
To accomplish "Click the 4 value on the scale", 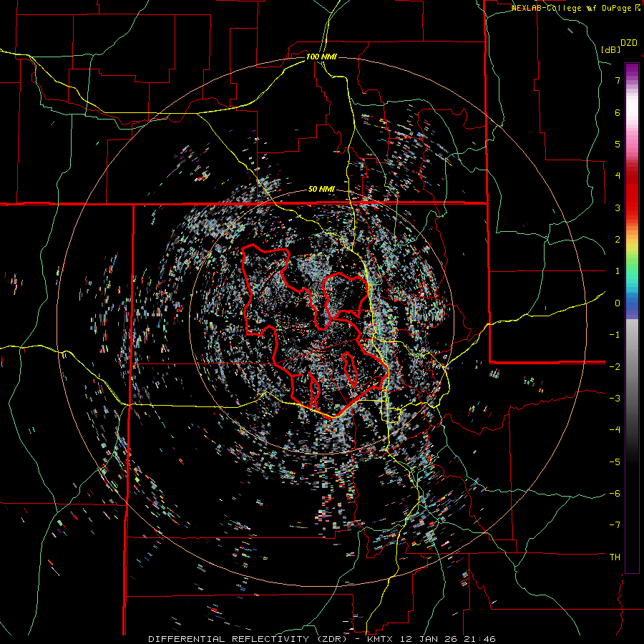I will tap(618, 176).
